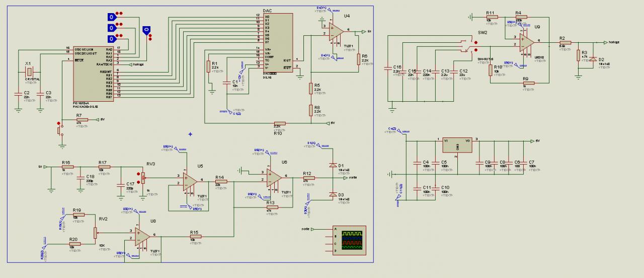Screen dimensions: 644x278
Task: Select resistor R12 at the U6 output
Action: [x=308, y=177]
